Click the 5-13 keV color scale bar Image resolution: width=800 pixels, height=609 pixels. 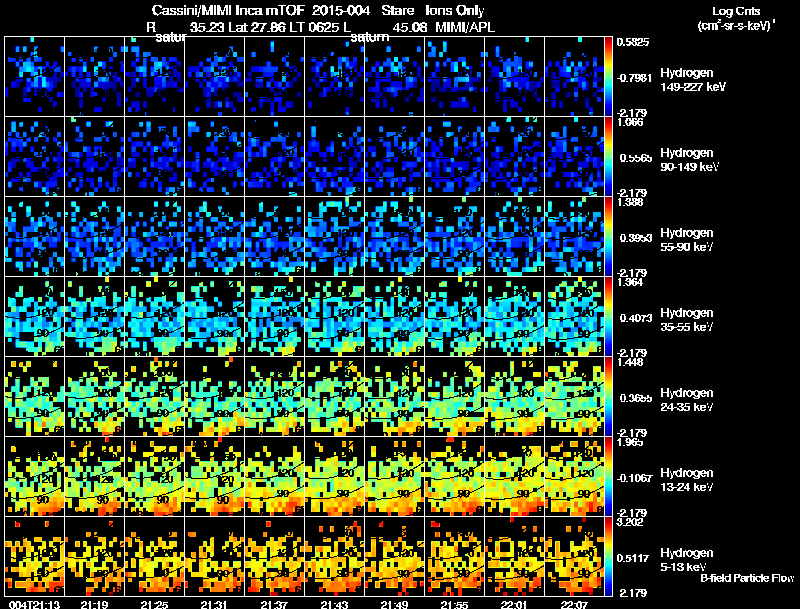tap(610, 556)
